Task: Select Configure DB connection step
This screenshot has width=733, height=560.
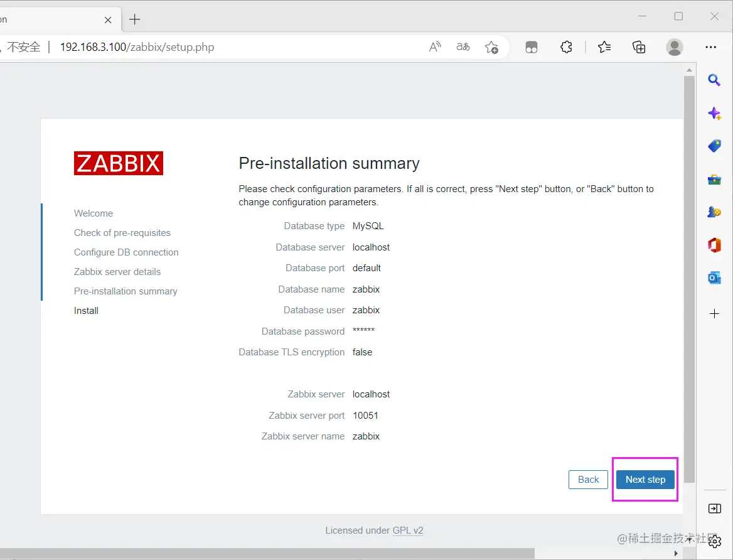Action: (x=126, y=252)
